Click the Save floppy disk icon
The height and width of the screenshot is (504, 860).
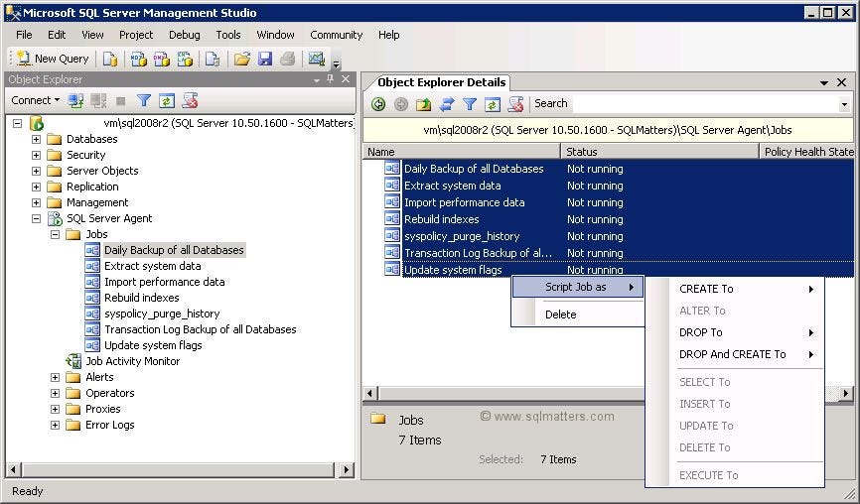click(x=265, y=59)
